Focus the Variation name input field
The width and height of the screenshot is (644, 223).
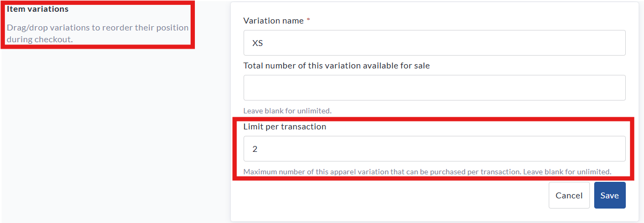[434, 43]
